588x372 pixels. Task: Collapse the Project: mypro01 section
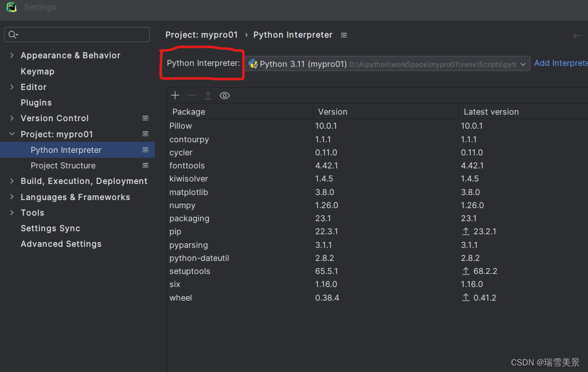click(x=12, y=134)
